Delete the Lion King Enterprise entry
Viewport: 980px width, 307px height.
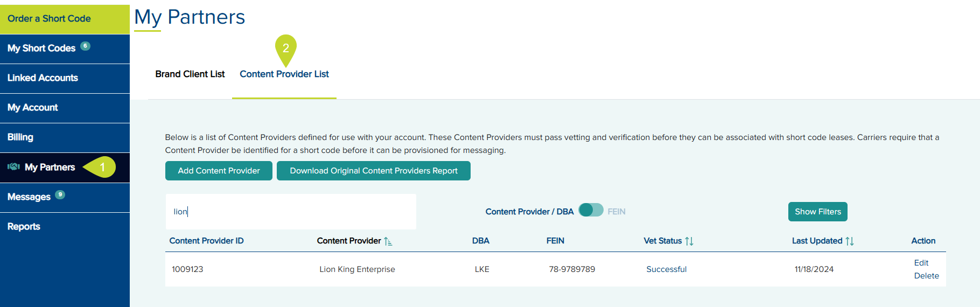[x=926, y=276]
